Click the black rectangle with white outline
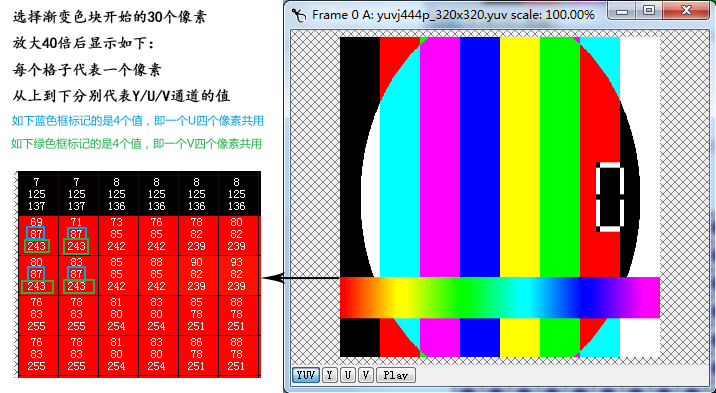Screen dimensions: 716x393 point(610,197)
